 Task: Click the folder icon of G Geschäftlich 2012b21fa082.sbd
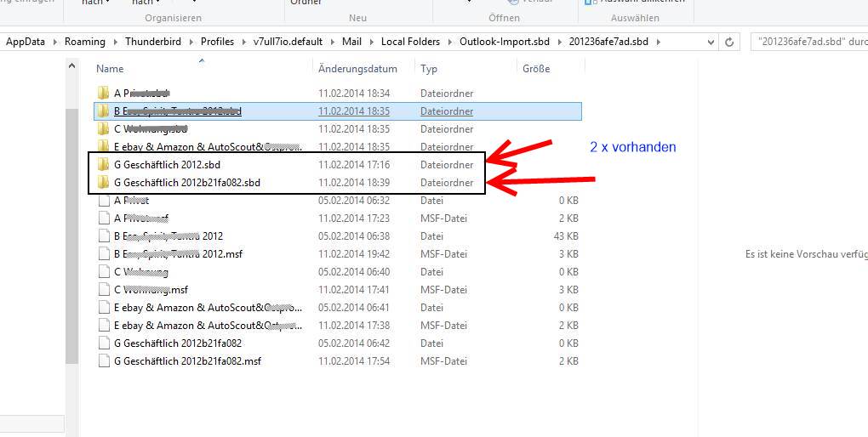pyautogui.click(x=103, y=182)
